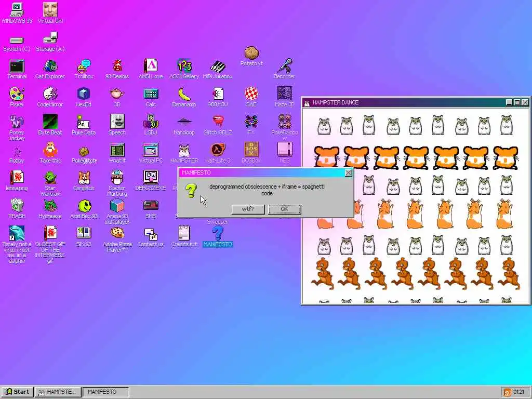
Task: Open the Credits.txt file icon
Action: pyautogui.click(x=184, y=236)
